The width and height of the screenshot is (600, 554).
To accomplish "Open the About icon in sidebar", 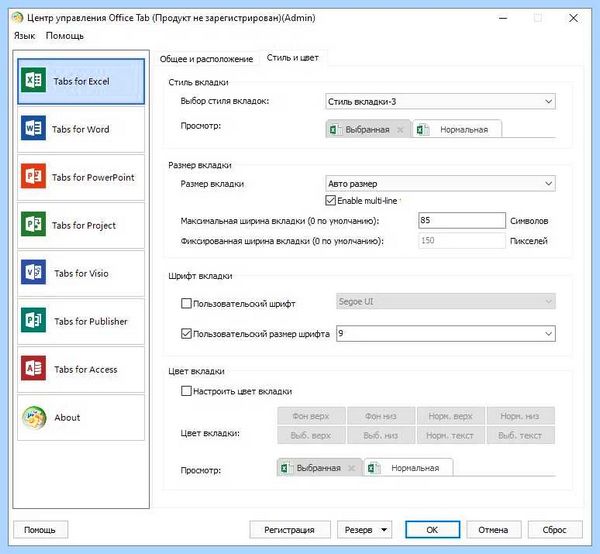I will 34,417.
